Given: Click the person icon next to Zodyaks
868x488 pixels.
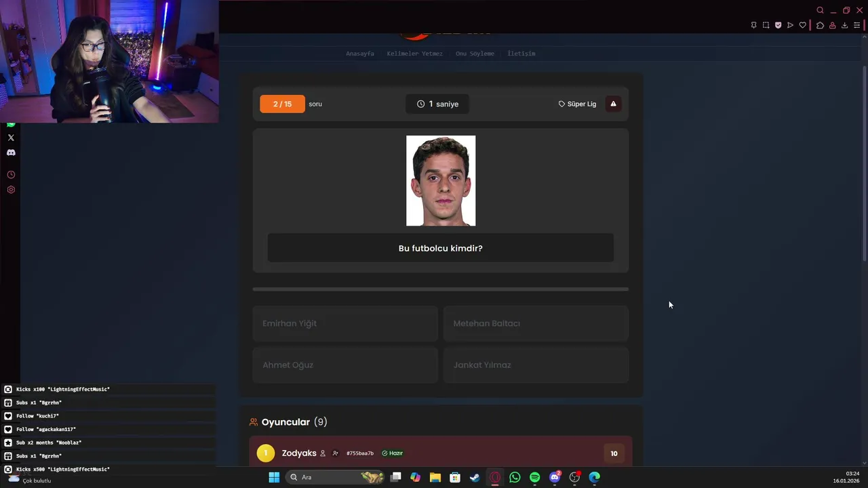Looking at the screenshot, I should coord(323,453).
